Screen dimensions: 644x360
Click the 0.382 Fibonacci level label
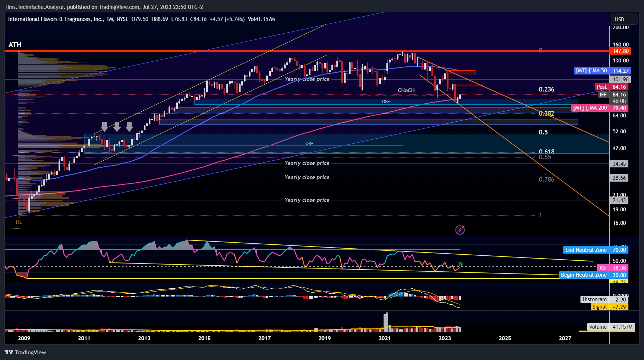click(546, 113)
